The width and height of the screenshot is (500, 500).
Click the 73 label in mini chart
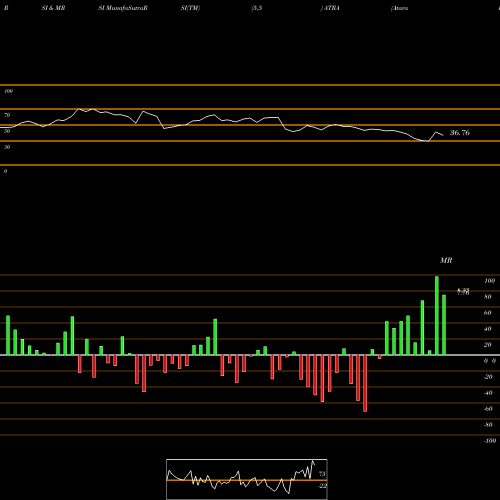pos(322,474)
